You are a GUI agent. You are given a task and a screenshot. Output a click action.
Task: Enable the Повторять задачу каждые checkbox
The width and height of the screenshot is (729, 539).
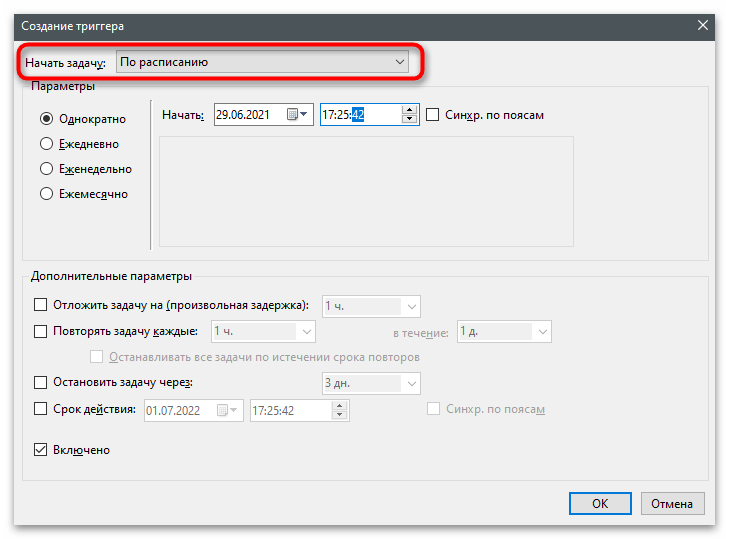(40, 331)
